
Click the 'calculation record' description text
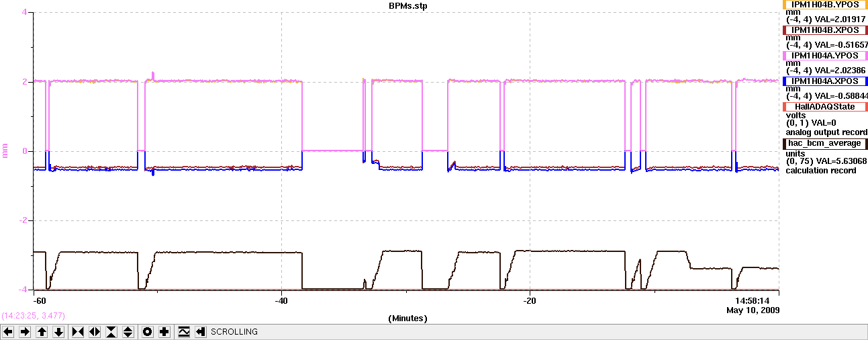[x=821, y=171]
